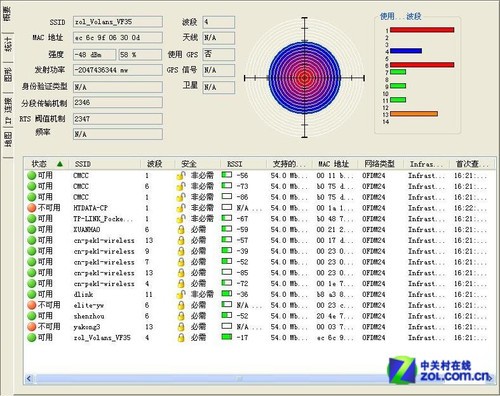Sort networks by the MAC 地址 column header
The height and width of the screenshot is (396, 500).
tap(334, 164)
